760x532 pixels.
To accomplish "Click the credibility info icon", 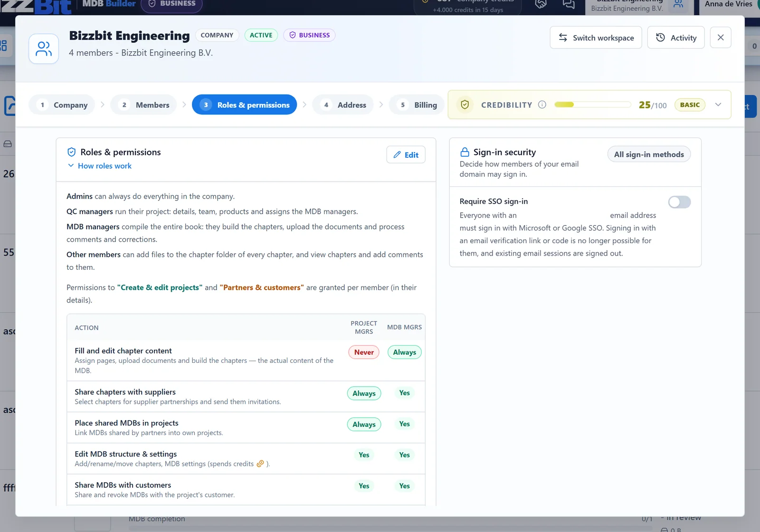I will pyautogui.click(x=542, y=105).
